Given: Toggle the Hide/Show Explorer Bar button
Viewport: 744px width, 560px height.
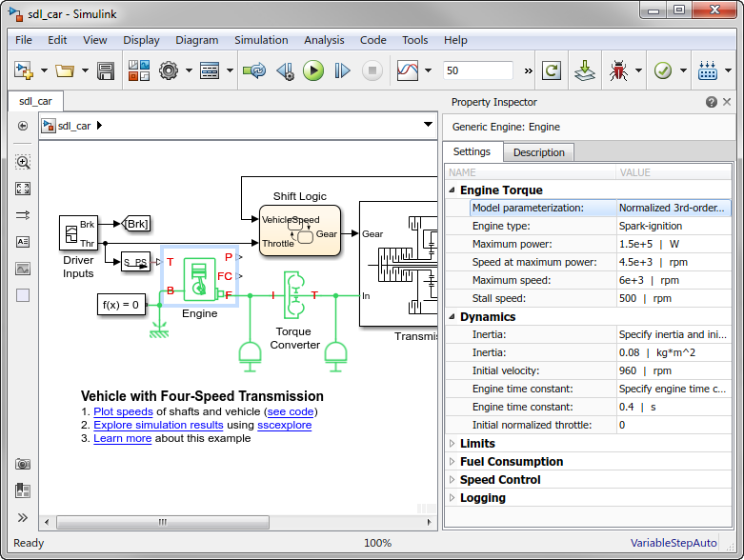Looking at the screenshot, I should pyautogui.click(x=23, y=126).
